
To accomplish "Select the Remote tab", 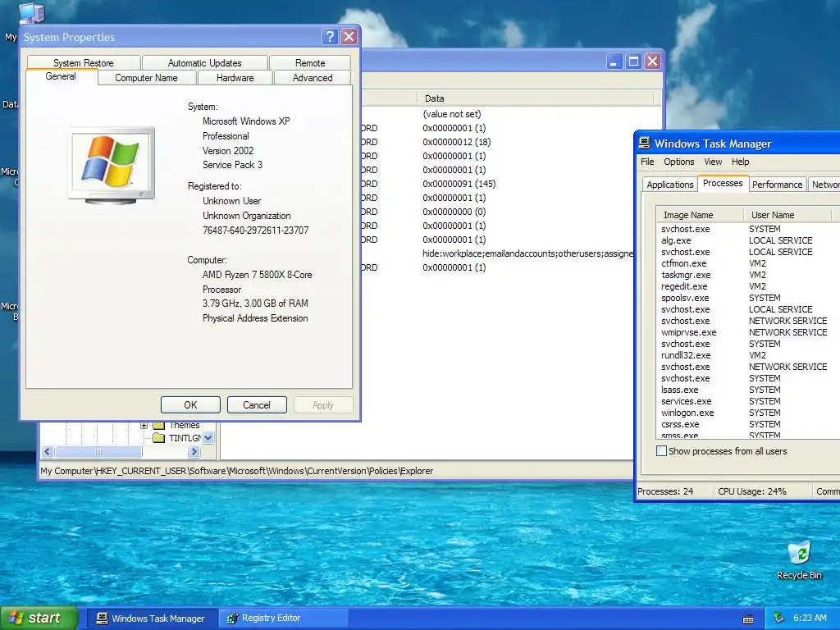I will [x=310, y=62].
